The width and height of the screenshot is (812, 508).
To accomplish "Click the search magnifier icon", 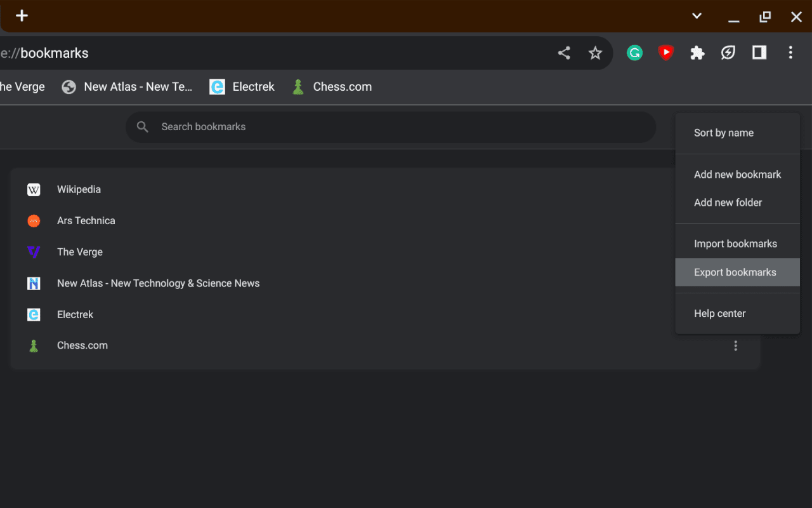I will [x=143, y=127].
